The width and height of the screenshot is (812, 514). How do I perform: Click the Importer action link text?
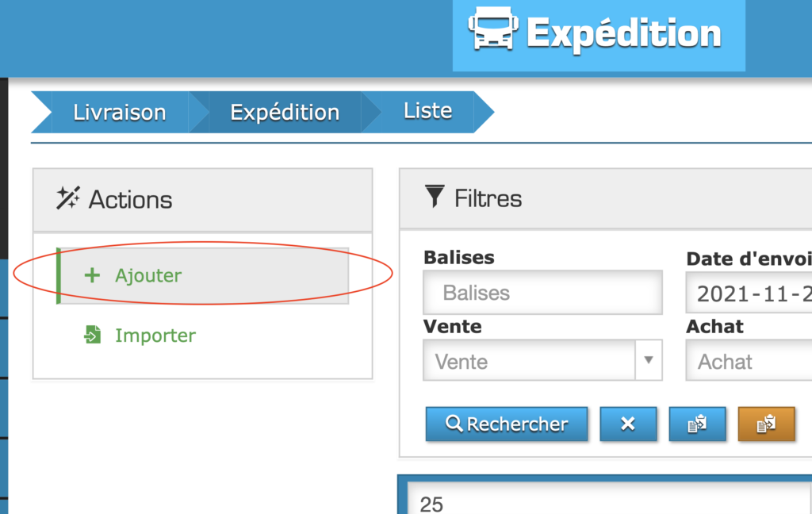click(x=155, y=336)
